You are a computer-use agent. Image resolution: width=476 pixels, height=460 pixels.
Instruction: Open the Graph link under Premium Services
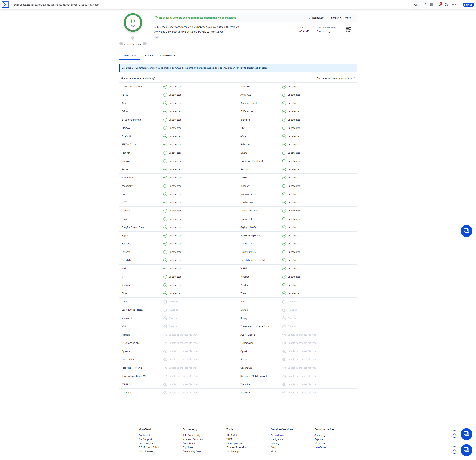click(x=274, y=447)
